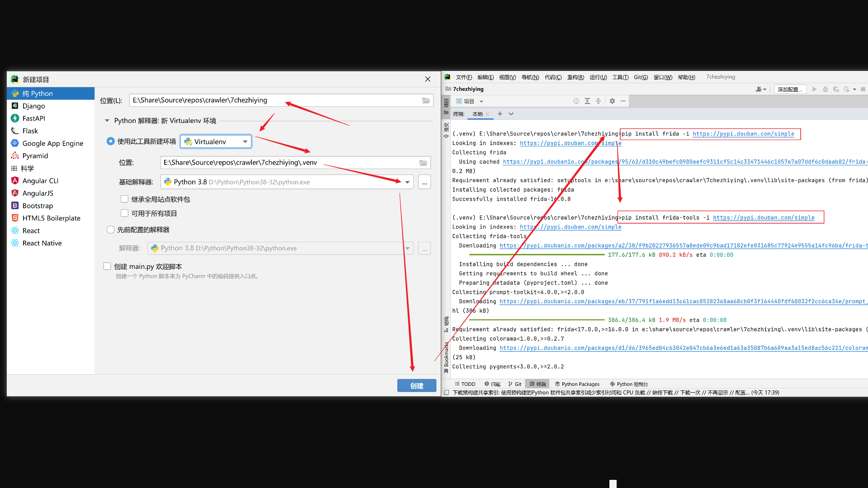Open the Git(G) menu
The height and width of the screenshot is (488, 868).
pos(641,77)
